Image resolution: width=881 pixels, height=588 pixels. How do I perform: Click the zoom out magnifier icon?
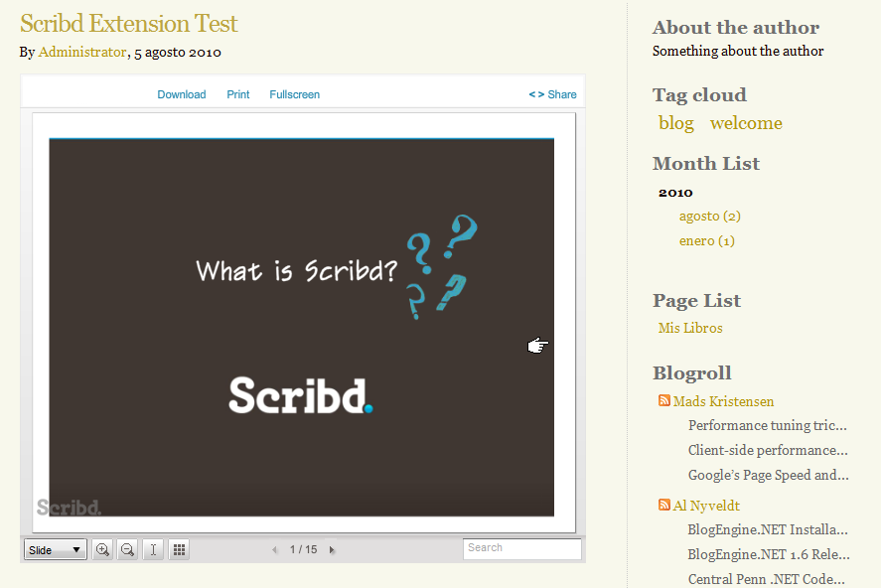127,549
